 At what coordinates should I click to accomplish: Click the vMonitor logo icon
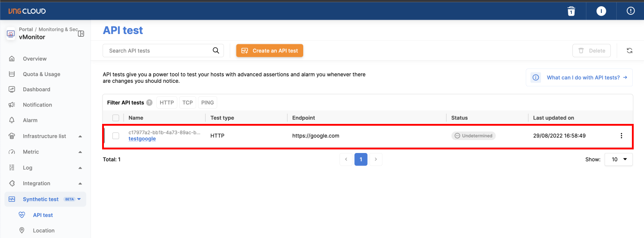11,34
